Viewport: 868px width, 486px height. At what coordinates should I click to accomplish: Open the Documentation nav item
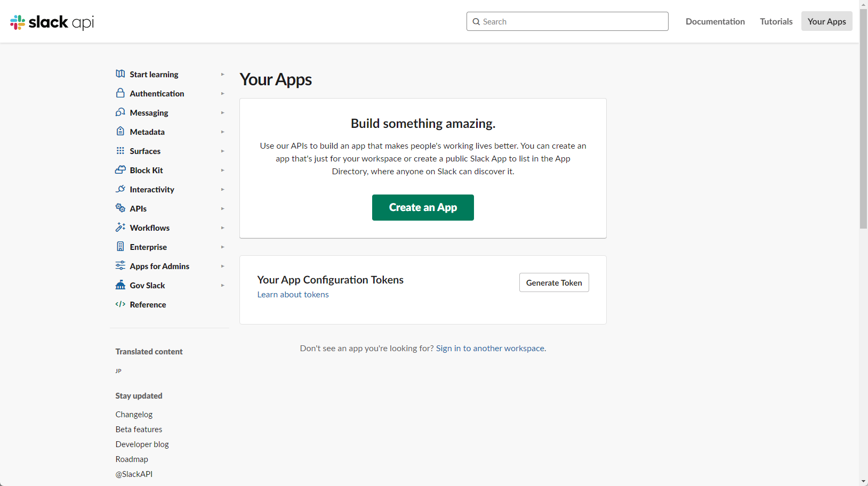pyautogui.click(x=715, y=21)
